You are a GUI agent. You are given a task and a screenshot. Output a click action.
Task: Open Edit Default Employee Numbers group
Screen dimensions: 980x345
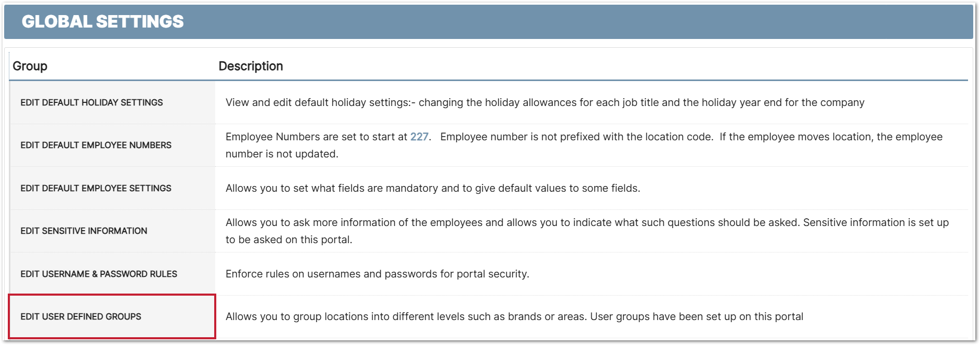(x=96, y=145)
